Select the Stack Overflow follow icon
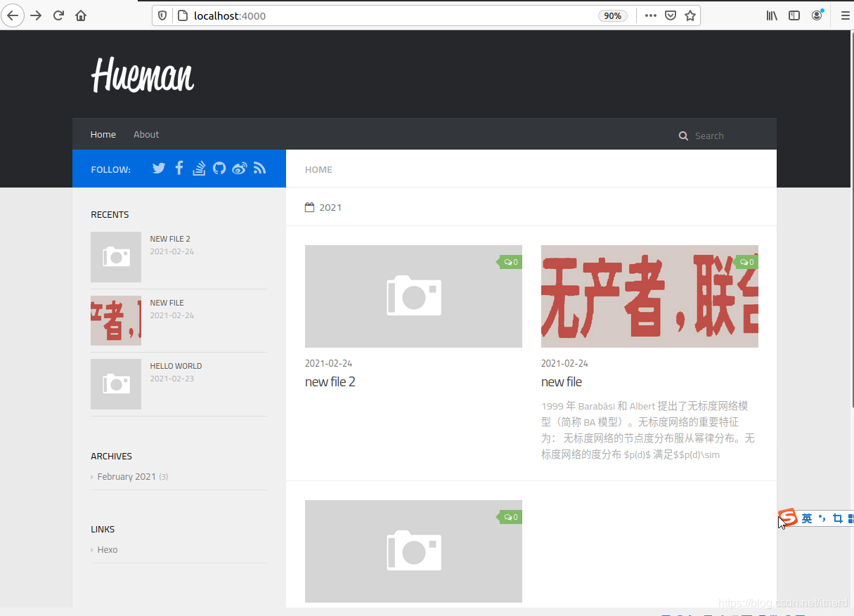Image resolution: width=854 pixels, height=616 pixels. [x=199, y=168]
